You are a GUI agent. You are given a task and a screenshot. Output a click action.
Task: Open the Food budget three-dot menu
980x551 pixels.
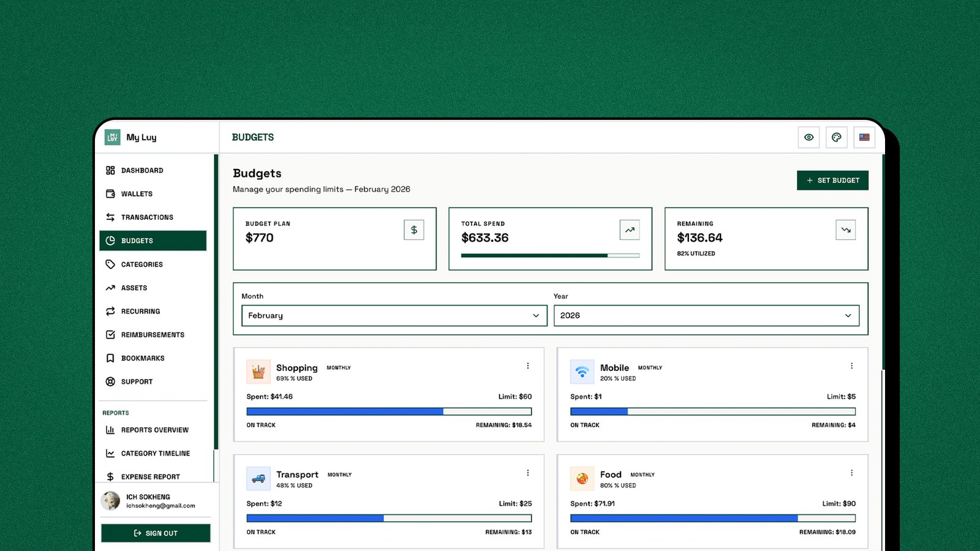click(x=851, y=473)
